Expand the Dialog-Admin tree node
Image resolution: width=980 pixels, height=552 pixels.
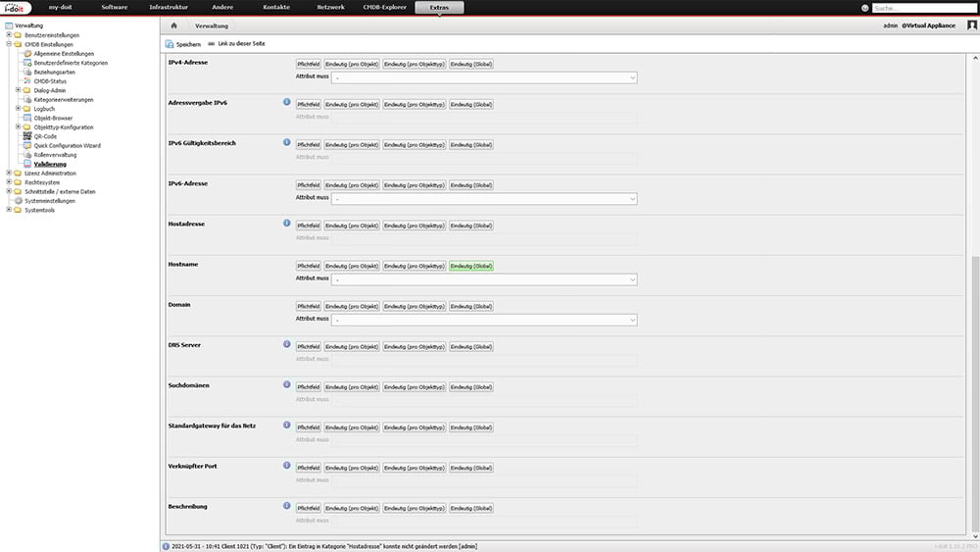click(18, 90)
